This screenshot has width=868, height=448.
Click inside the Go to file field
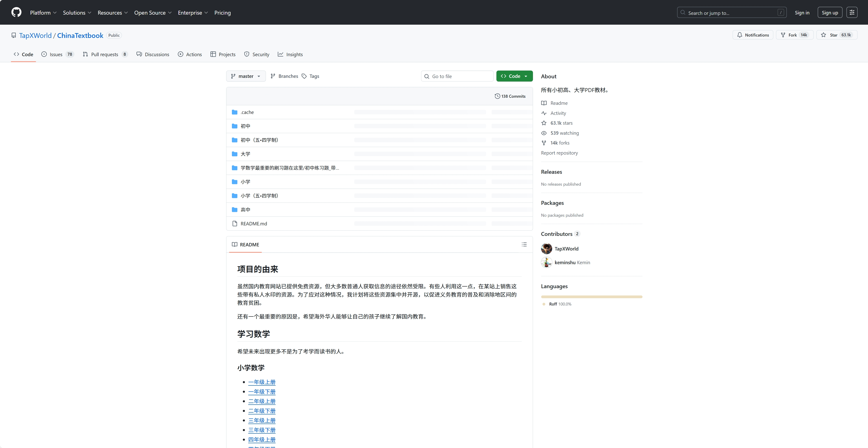457,76
